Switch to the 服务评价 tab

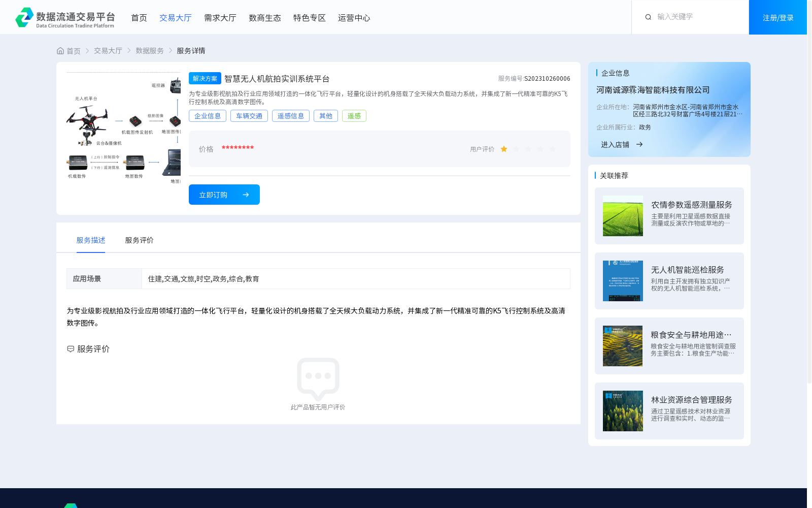(x=140, y=240)
